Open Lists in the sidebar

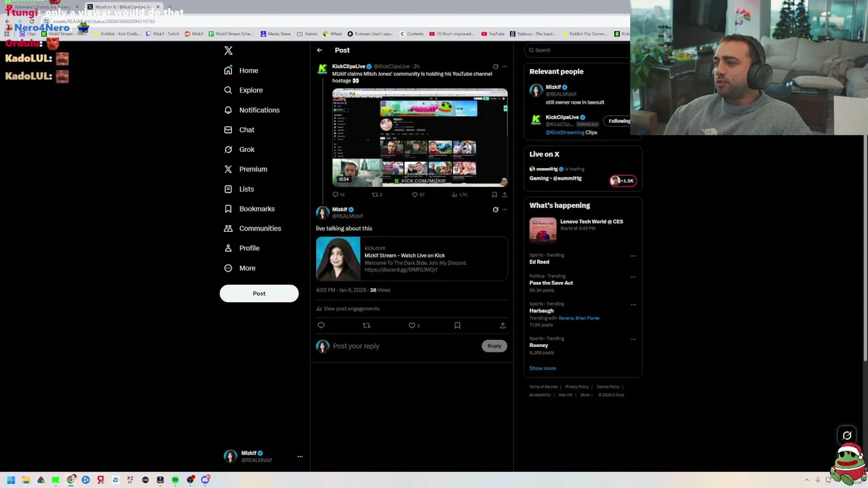coord(239,189)
